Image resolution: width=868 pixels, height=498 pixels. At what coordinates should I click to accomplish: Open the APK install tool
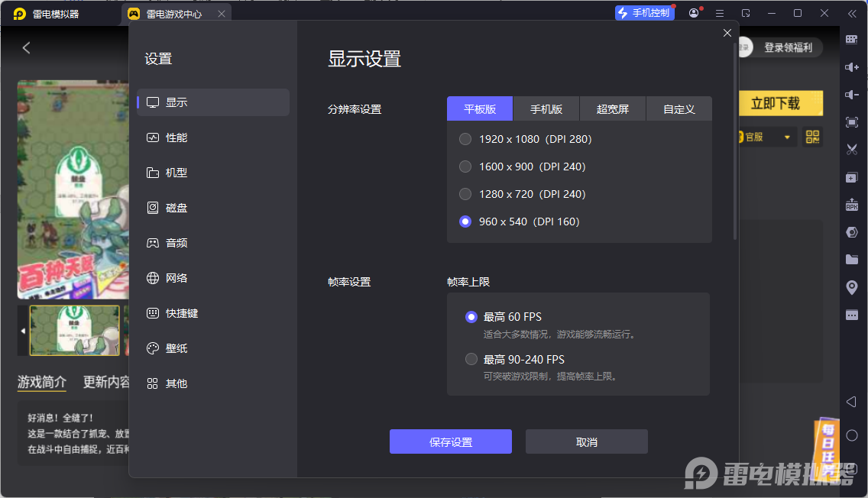851,205
